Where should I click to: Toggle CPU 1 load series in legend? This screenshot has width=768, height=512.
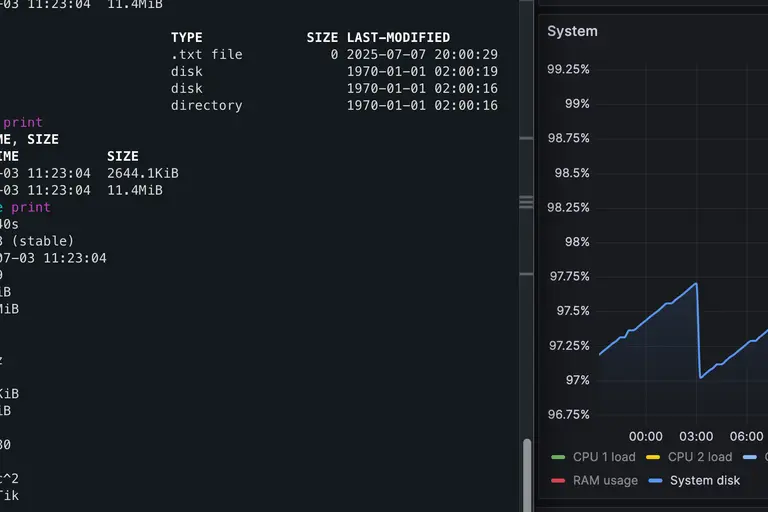click(x=603, y=457)
